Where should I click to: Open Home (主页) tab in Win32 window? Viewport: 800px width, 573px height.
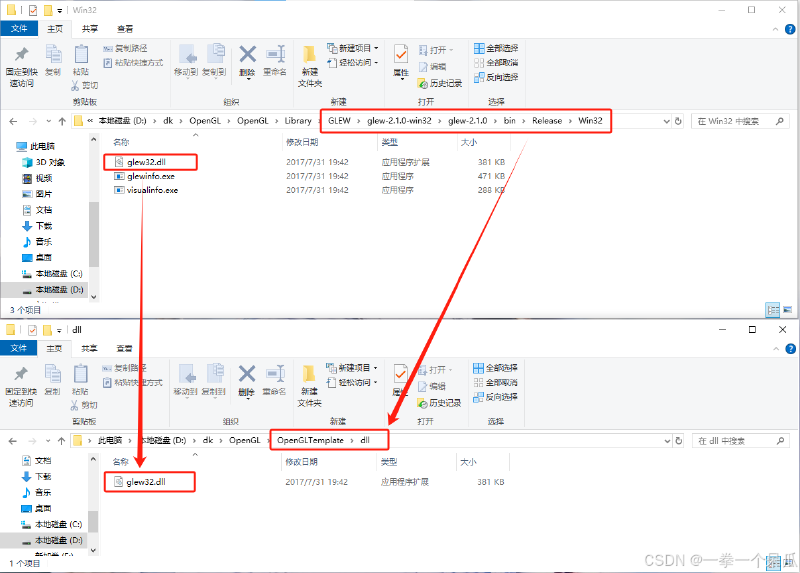click(55, 29)
